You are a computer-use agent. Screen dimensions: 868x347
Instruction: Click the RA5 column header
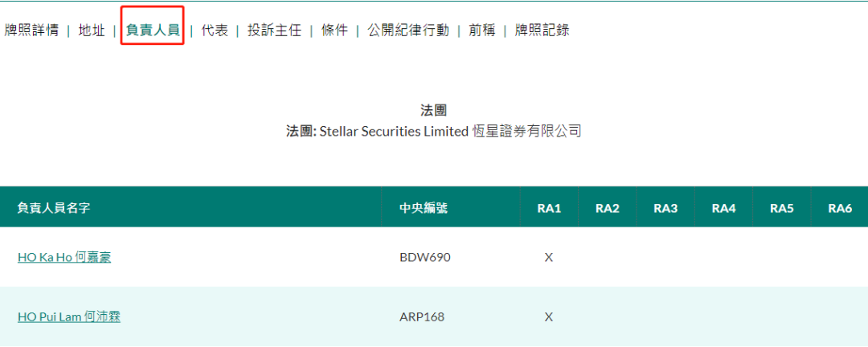[x=782, y=208]
